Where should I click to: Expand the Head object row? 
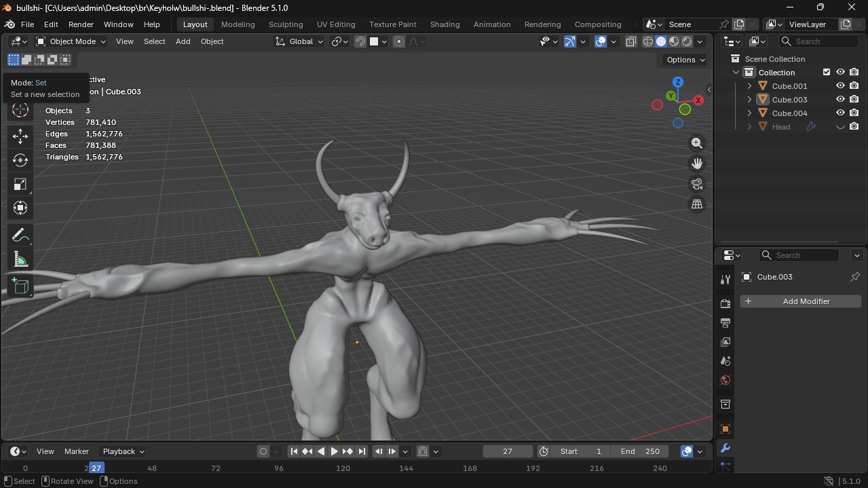(x=749, y=127)
